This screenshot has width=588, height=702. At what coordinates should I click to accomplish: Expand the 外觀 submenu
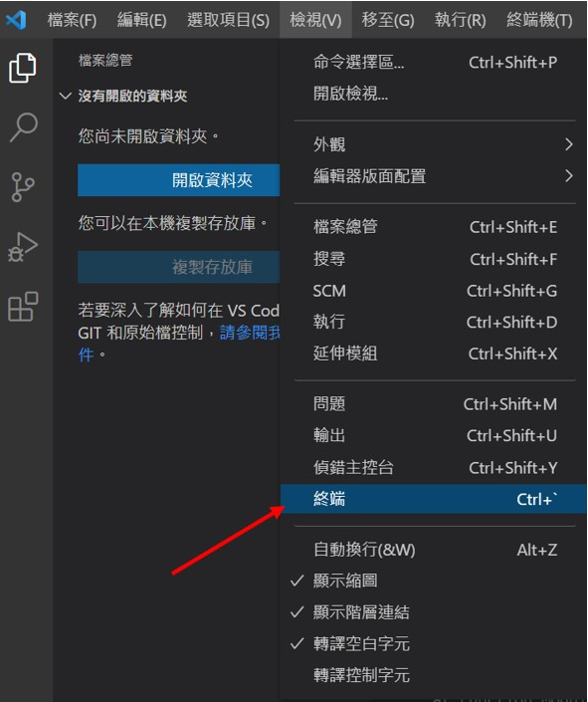tap(433, 144)
